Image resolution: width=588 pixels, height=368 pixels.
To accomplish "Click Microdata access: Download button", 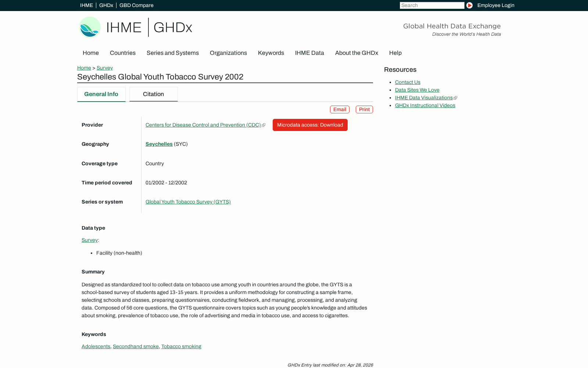I will (310, 125).
